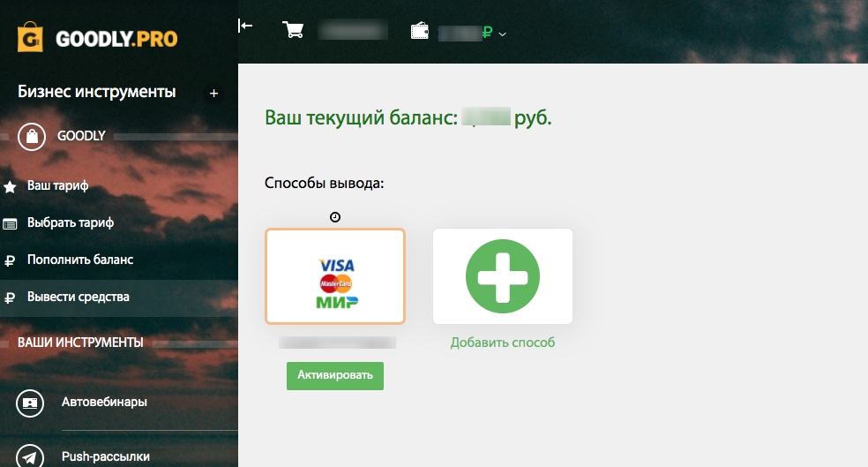Click the wallet icon in the header
The image size is (868, 467).
click(x=420, y=31)
